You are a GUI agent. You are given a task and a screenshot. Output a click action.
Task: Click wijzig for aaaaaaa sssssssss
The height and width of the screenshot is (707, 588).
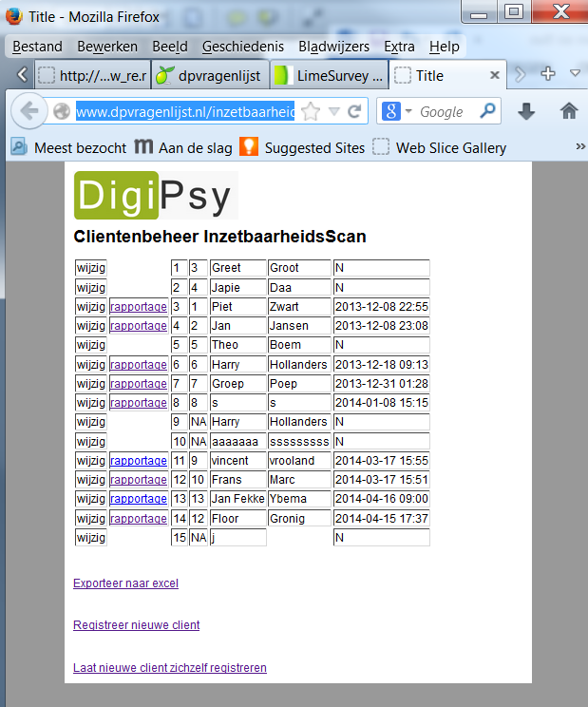91,442
